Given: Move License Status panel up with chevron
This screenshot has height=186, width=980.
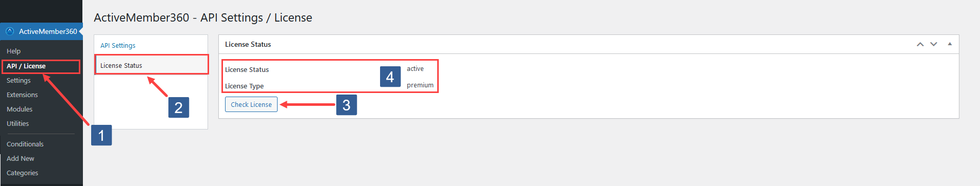Looking at the screenshot, I should point(920,44).
